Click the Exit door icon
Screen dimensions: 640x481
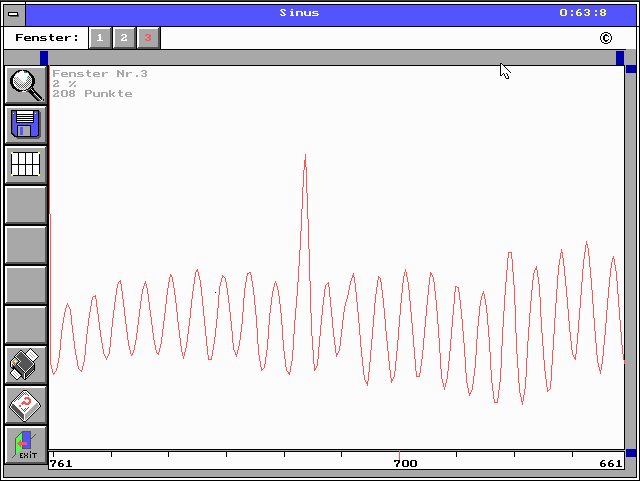point(27,444)
